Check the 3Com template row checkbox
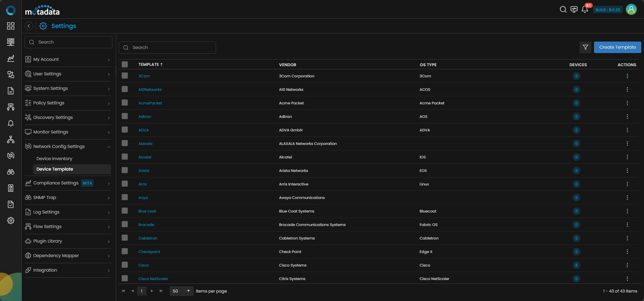Screen dimensions: 644x301 click(x=125, y=76)
